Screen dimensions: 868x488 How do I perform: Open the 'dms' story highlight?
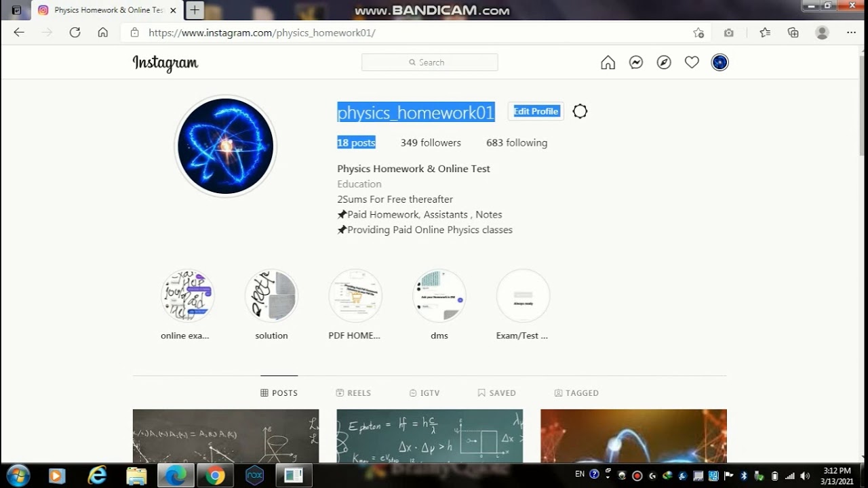click(439, 296)
